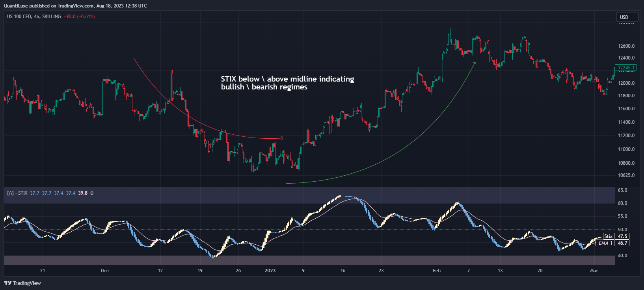Click the 26 date on time axis

pyautogui.click(x=238, y=271)
